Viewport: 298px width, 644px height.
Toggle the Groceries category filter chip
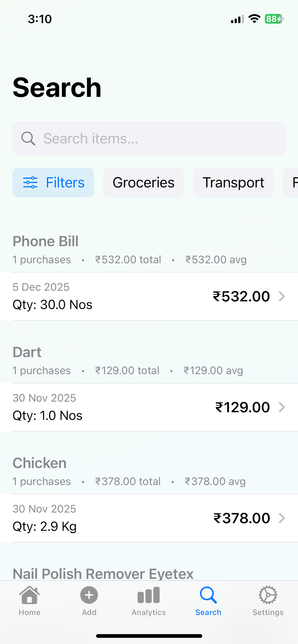pyautogui.click(x=143, y=182)
